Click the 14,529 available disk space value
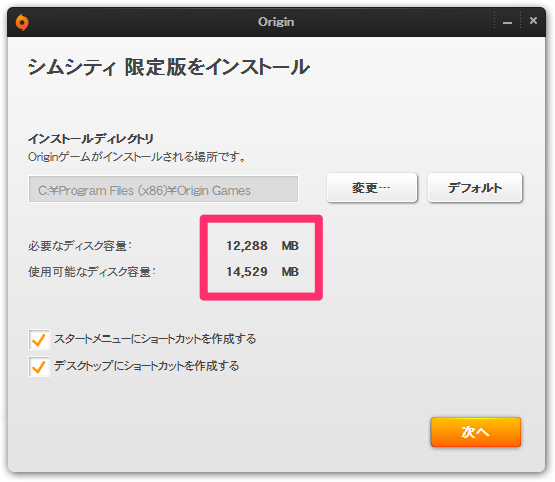Viewport: 555px width, 482px height. 247,272
